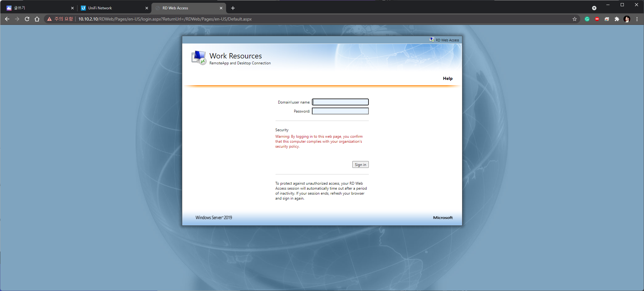Open the red M extension icon

[x=597, y=19]
